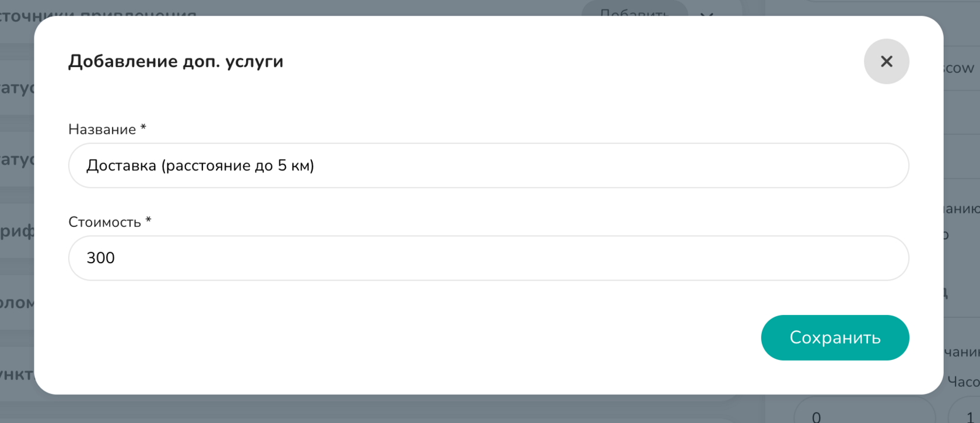Save the service with the Сохранить button
Image resolution: width=980 pixels, height=423 pixels.
(x=835, y=337)
